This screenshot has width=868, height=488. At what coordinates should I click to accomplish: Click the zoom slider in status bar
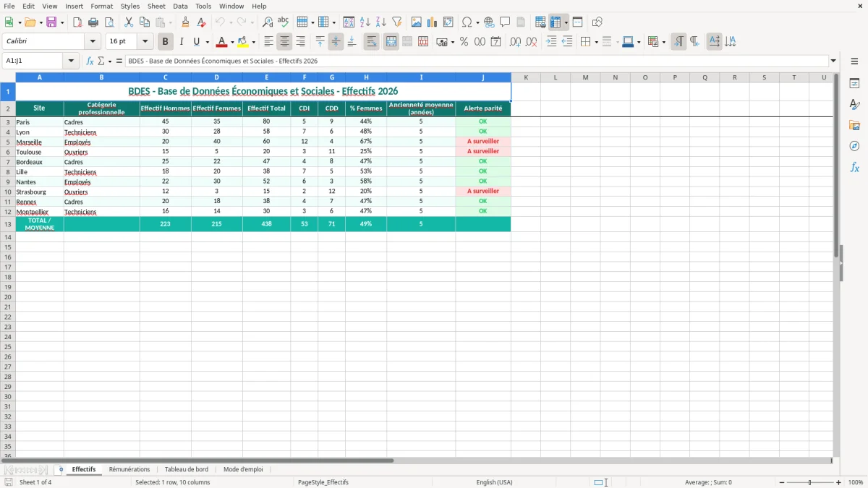tap(810, 482)
